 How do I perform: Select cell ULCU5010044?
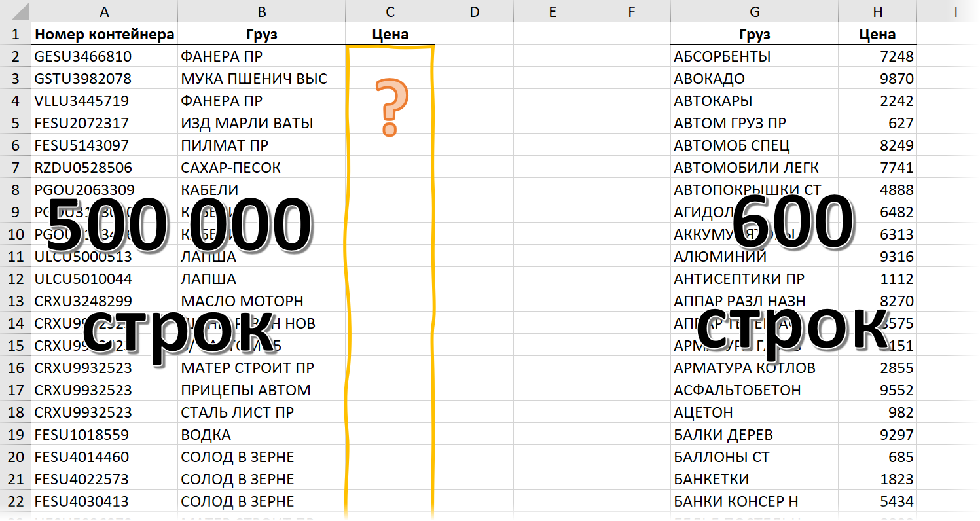click(x=104, y=279)
